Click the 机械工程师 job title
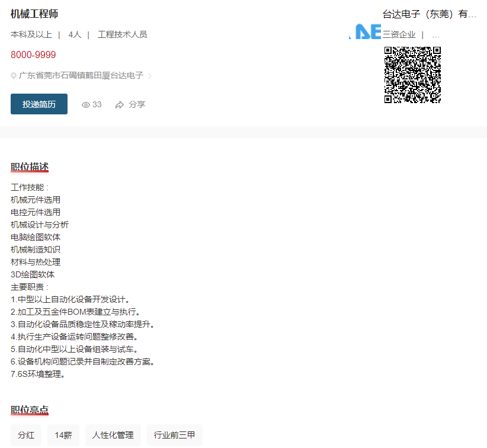Screen dimensions: 487x448 point(34,14)
